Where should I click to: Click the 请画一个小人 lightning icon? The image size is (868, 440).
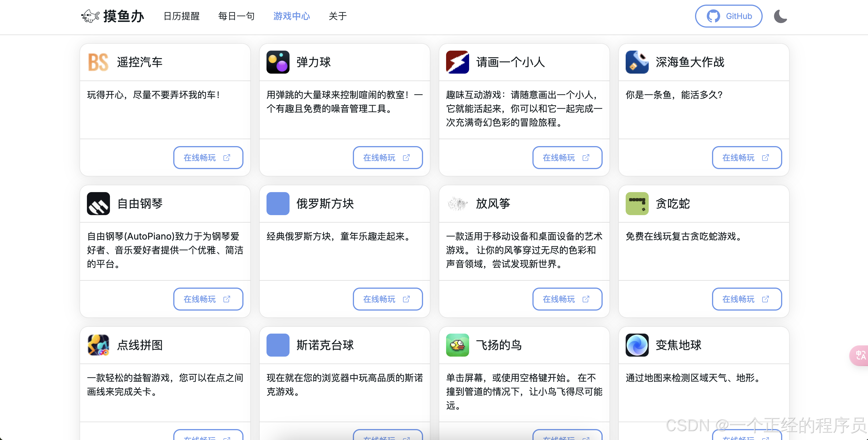pyautogui.click(x=457, y=62)
